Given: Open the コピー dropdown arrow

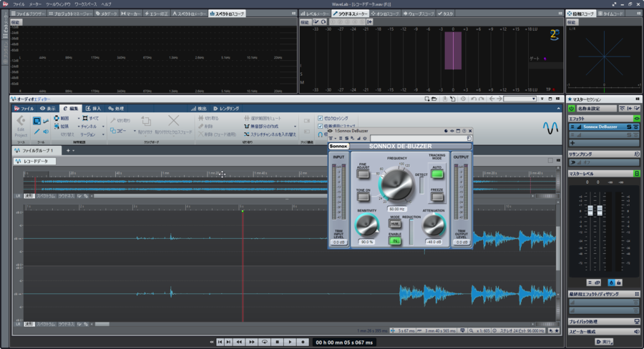Looking at the screenshot, I should [x=135, y=131].
